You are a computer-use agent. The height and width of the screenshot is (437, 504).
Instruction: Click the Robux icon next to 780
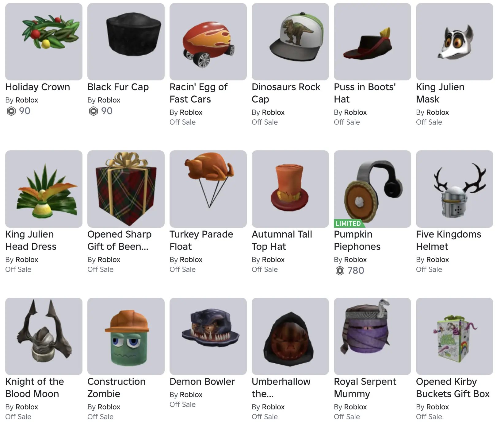(340, 271)
